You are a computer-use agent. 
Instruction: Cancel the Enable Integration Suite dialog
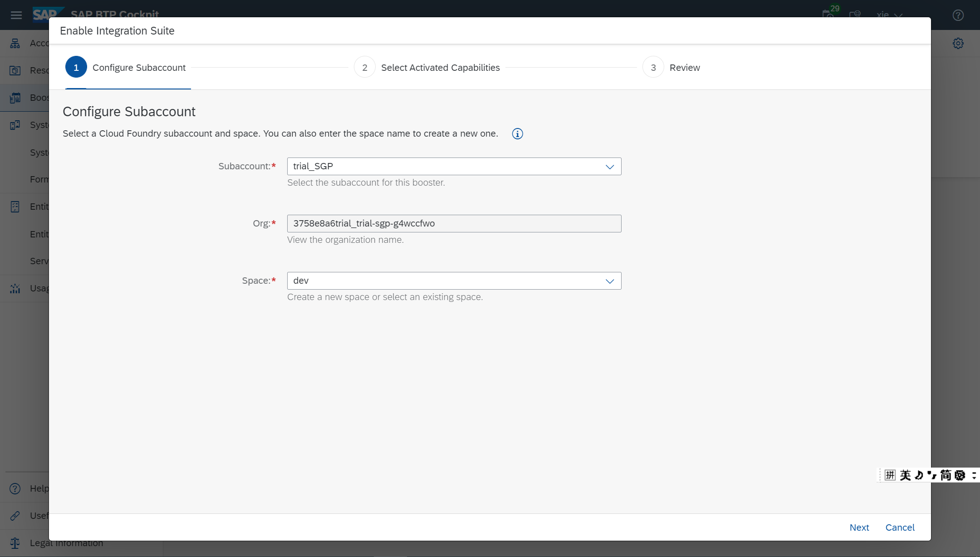click(x=900, y=527)
